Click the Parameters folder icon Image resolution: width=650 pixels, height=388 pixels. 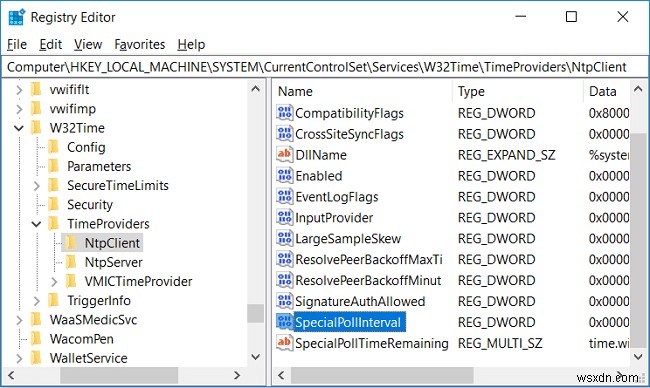(x=54, y=166)
